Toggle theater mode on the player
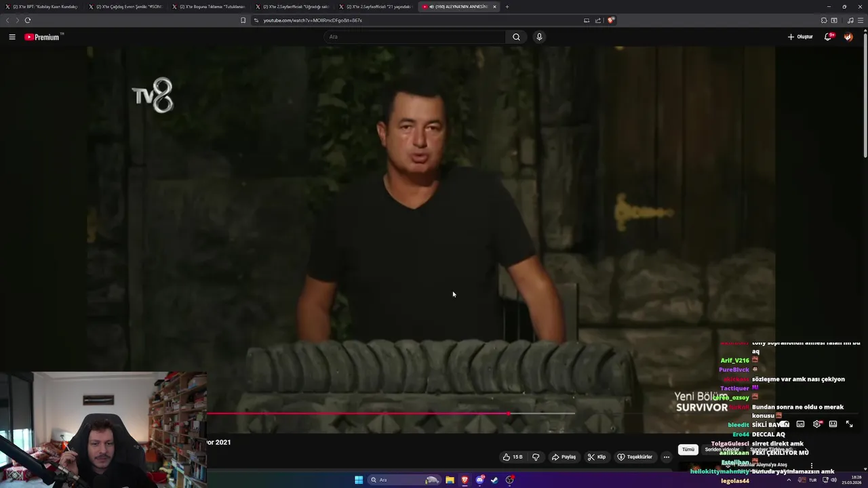The height and width of the screenshot is (488, 868). point(833,424)
